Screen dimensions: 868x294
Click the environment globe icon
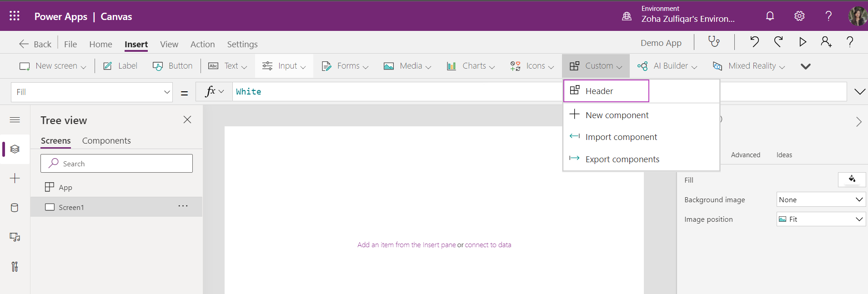627,16
